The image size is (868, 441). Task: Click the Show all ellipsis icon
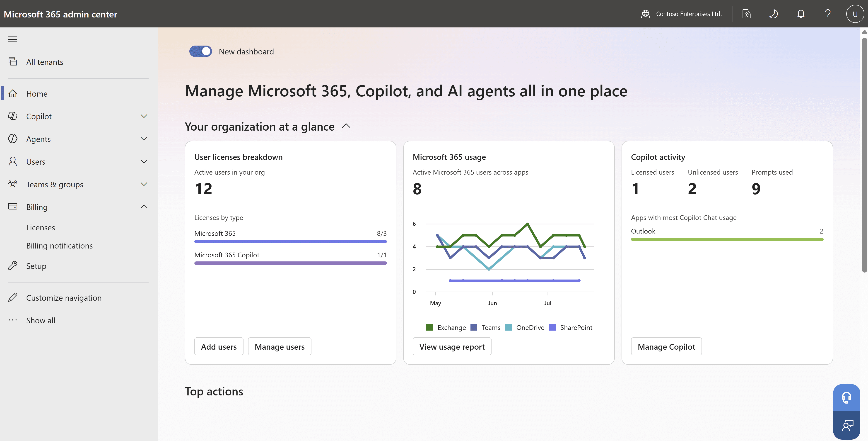(x=13, y=320)
